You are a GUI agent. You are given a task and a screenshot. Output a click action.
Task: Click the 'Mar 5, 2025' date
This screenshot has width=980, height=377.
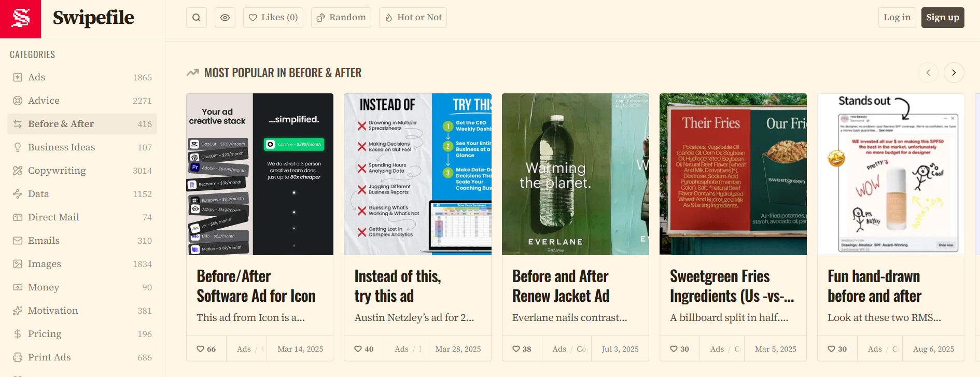(776, 349)
